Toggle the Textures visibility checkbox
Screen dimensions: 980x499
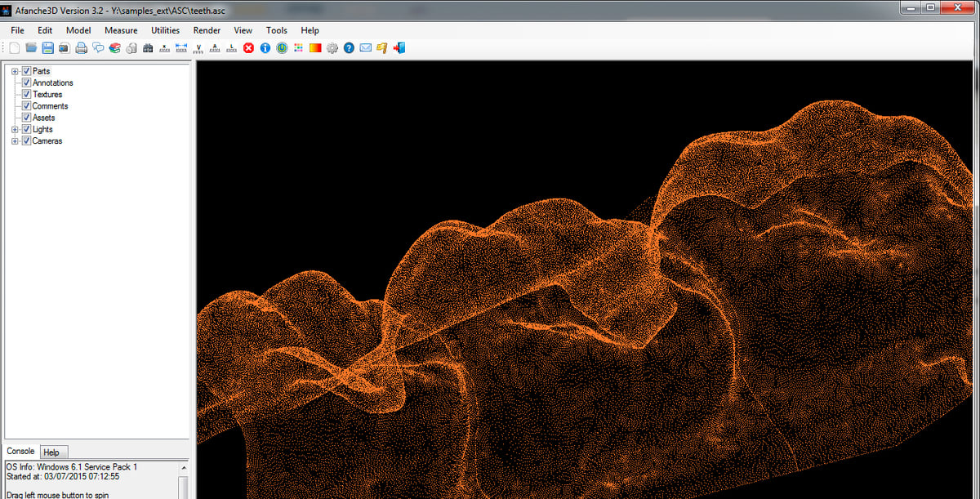(x=27, y=95)
